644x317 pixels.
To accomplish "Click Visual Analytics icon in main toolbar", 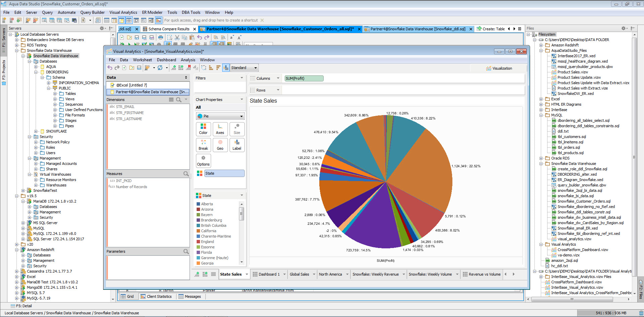I will (158, 20).
